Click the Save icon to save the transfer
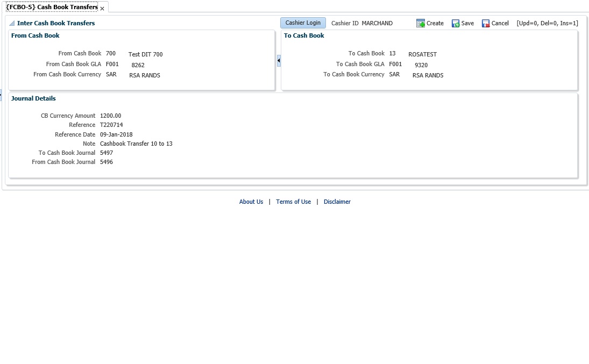 pyautogui.click(x=463, y=23)
